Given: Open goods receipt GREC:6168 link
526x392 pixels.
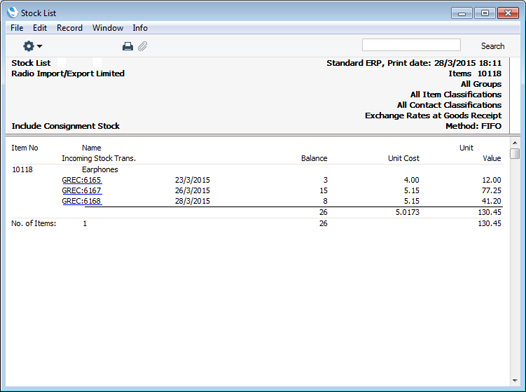Looking at the screenshot, I should tap(82, 201).
